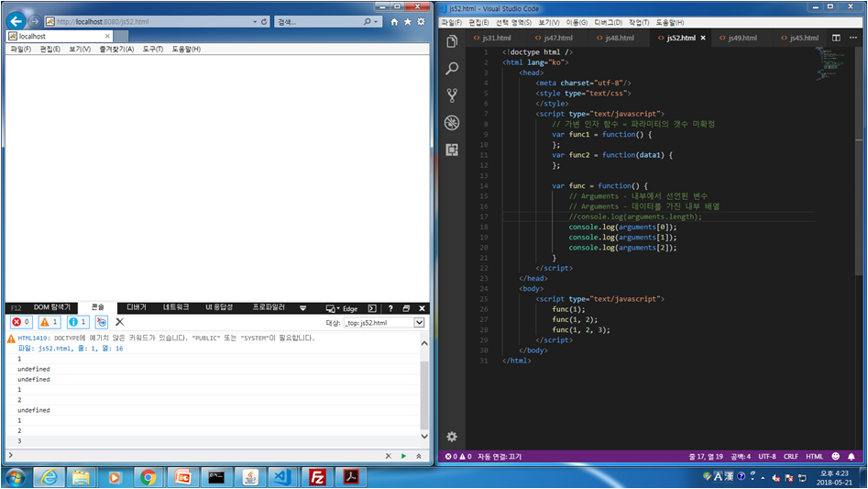This screenshot has height=489, width=868.
Task: Toggle the console pane icon in F12 toolbar
Action: [372, 308]
